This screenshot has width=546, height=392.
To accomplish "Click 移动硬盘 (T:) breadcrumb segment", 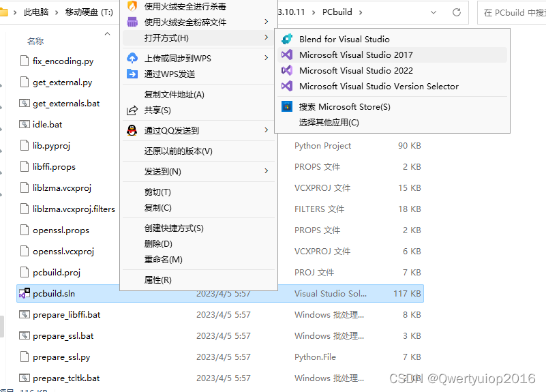I will coord(89,12).
